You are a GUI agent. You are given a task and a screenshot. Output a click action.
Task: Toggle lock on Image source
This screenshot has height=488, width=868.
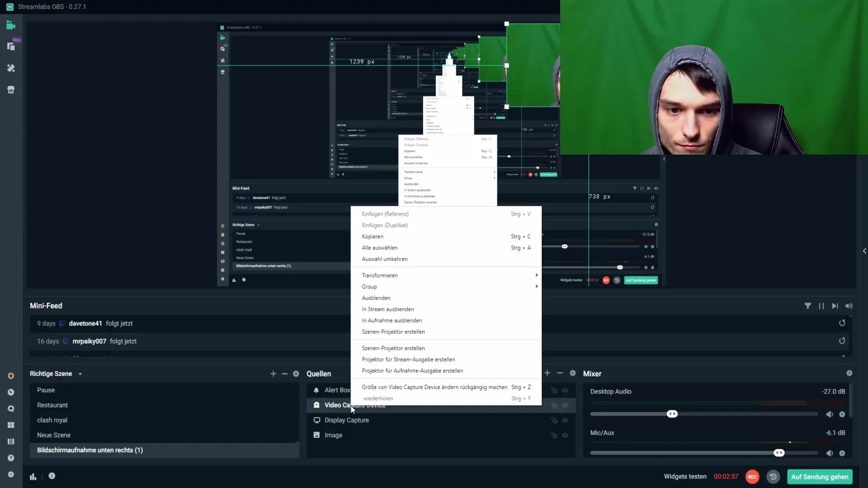(554, 436)
